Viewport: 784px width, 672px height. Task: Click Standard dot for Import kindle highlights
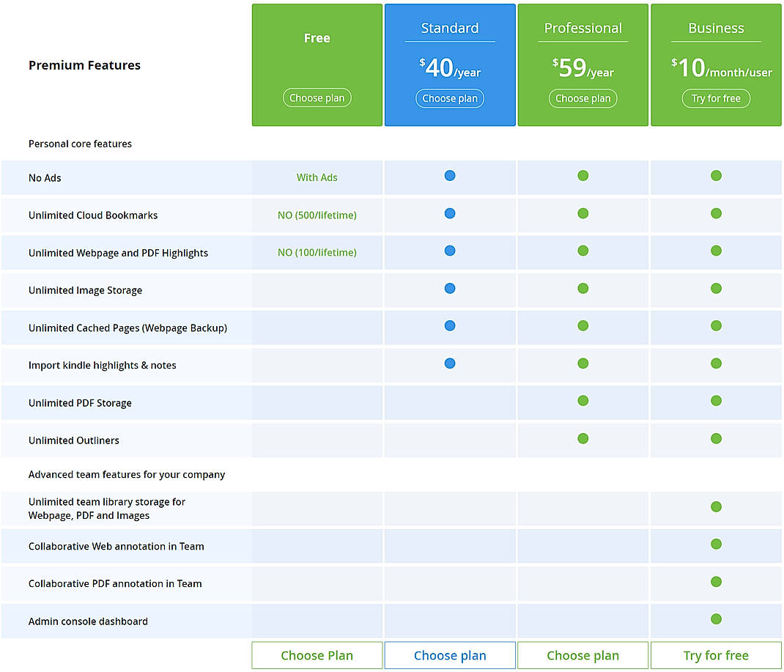point(450,363)
